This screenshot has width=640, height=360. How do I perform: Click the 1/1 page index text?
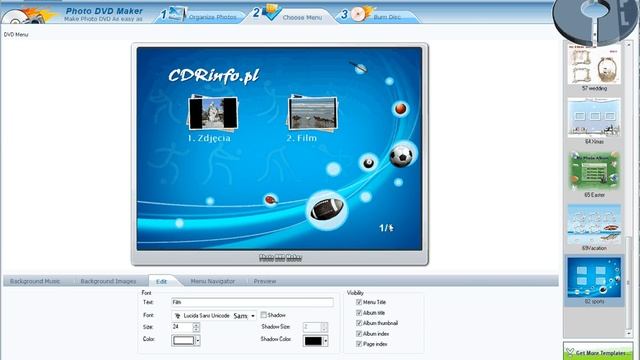386,228
